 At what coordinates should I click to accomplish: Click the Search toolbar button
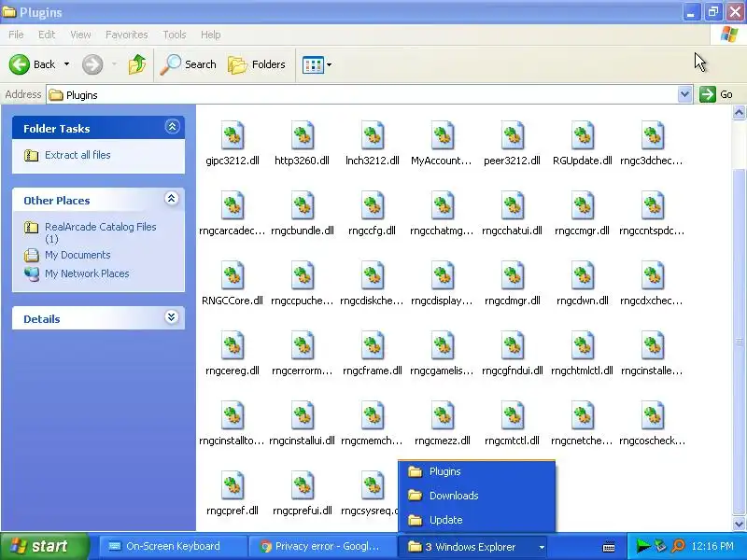coord(189,64)
